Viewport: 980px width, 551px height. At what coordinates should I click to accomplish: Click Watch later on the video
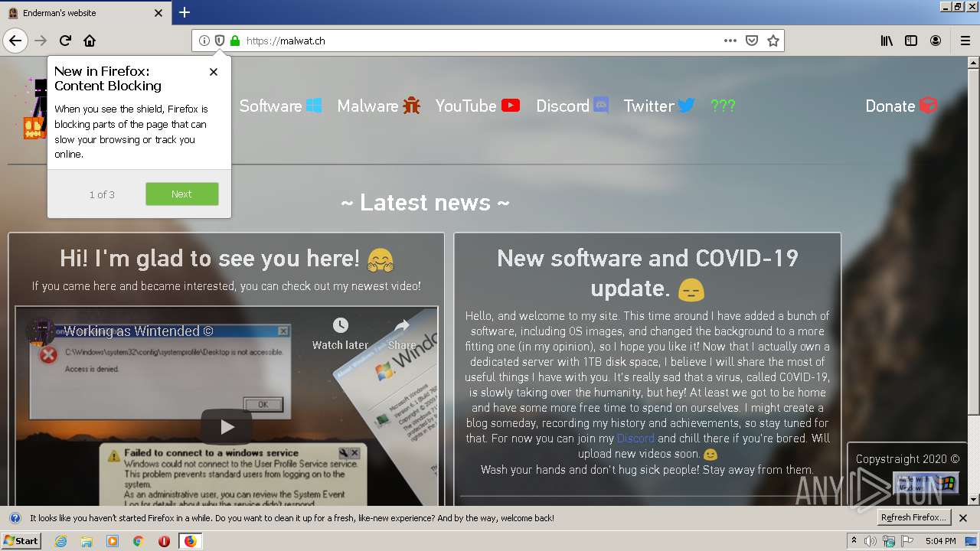pos(340,334)
